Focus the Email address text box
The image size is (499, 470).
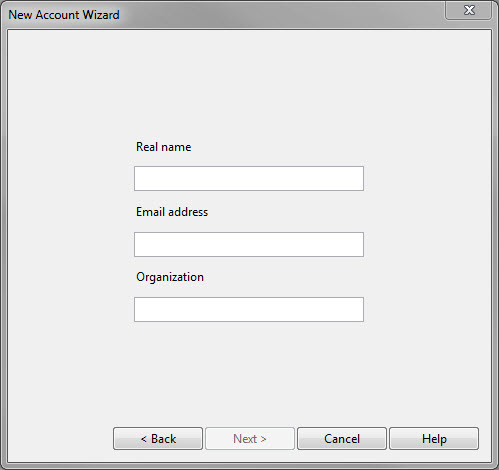249,244
